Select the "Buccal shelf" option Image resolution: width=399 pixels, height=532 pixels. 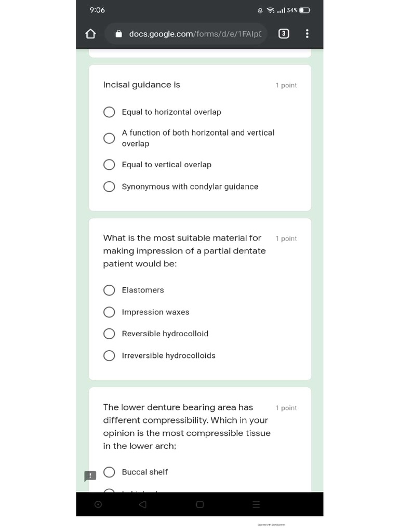[x=109, y=472]
